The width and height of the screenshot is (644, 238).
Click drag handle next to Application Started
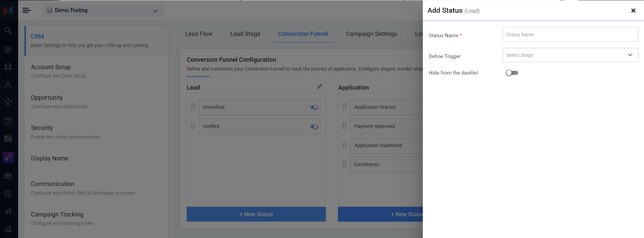(x=344, y=107)
